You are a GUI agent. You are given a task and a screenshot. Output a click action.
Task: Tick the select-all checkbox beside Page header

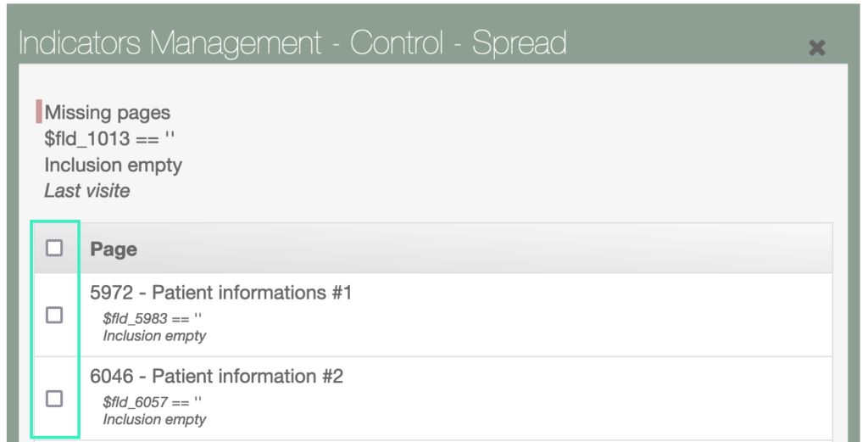[54, 249]
